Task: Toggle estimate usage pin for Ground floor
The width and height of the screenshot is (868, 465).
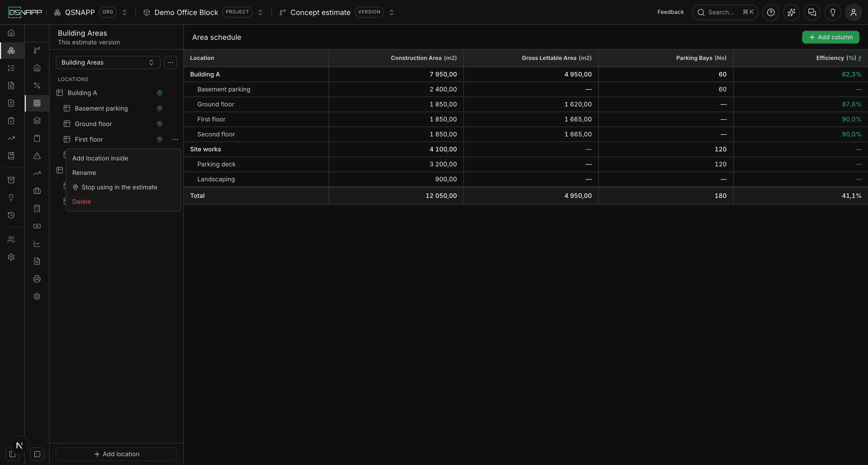Action: [x=160, y=124]
